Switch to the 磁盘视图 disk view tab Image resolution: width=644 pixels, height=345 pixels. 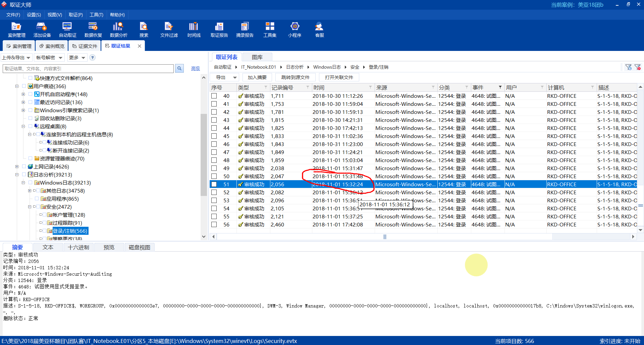[x=140, y=247]
